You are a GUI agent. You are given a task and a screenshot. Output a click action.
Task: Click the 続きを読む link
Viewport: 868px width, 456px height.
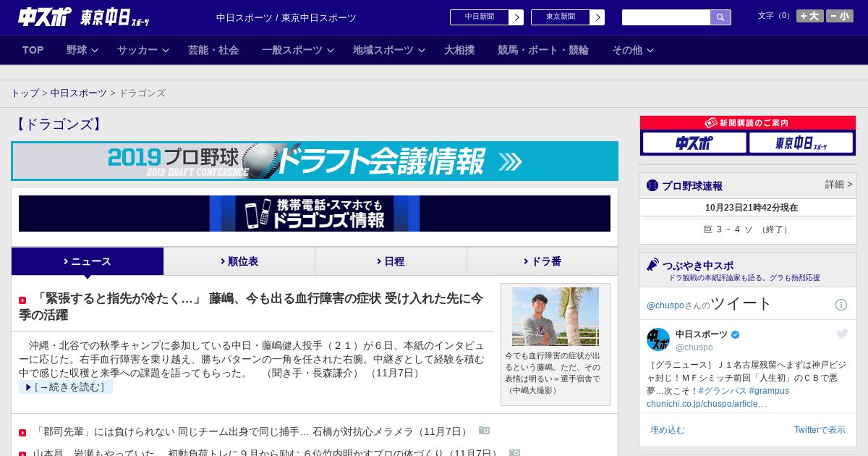[66, 387]
